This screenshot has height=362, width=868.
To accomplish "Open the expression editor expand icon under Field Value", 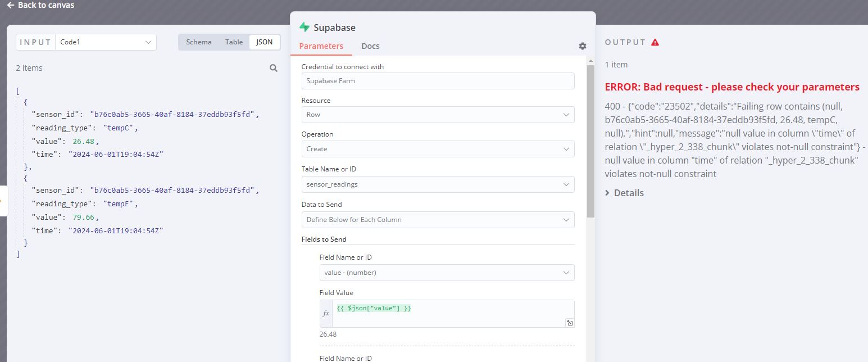I will pyautogui.click(x=570, y=323).
